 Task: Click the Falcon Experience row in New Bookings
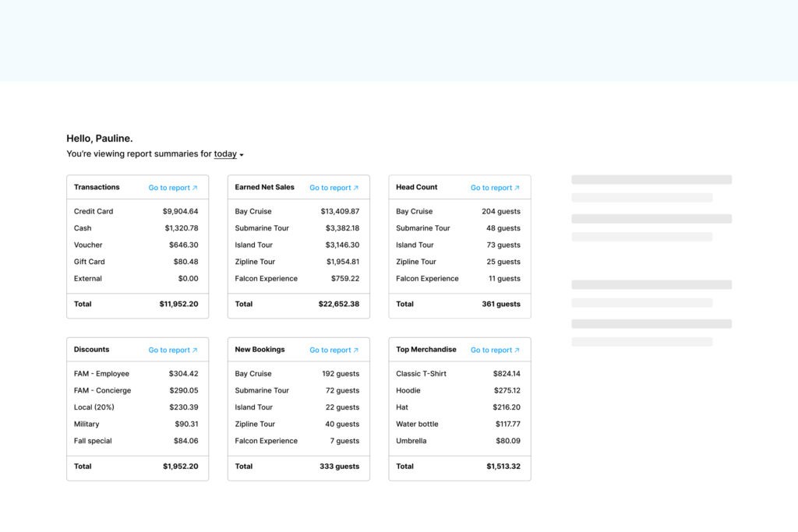(298, 440)
